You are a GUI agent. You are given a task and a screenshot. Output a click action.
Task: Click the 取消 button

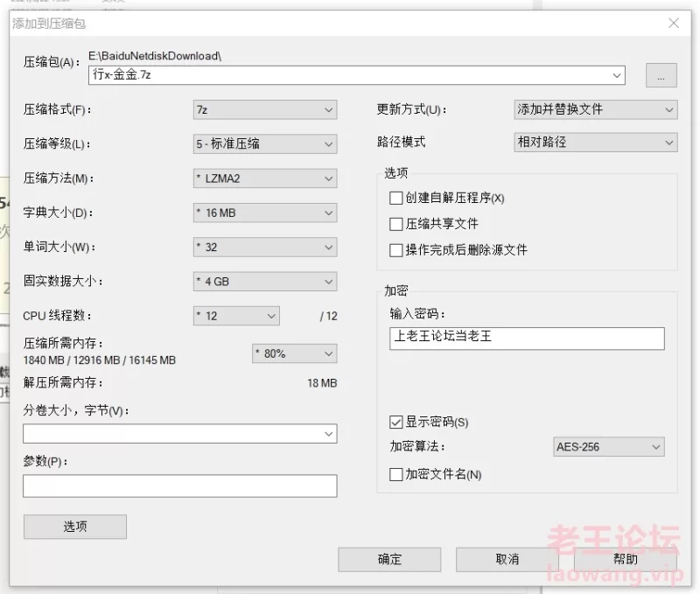coord(507,560)
